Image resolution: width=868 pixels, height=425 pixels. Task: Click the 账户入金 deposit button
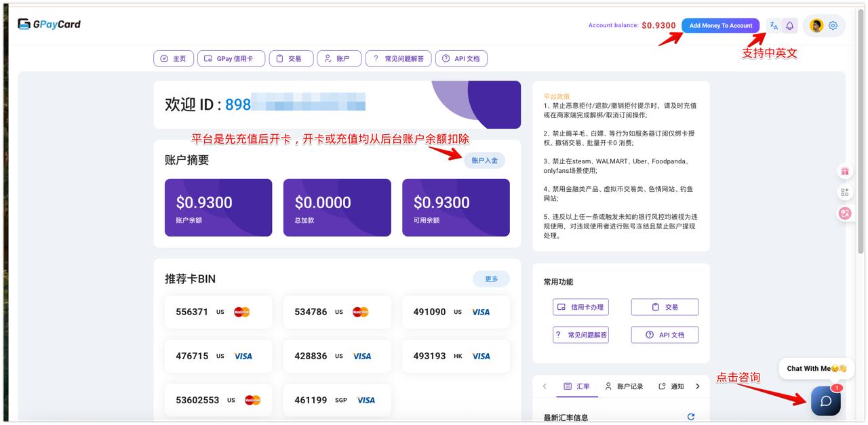click(x=484, y=161)
